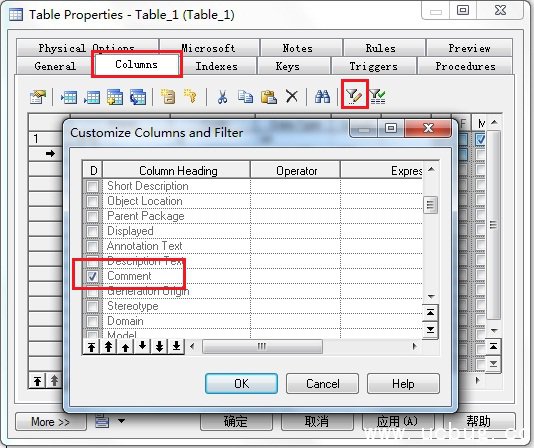Open Customize Columns and Filter icon
Viewport: 534px width, 448px height.
point(355,96)
